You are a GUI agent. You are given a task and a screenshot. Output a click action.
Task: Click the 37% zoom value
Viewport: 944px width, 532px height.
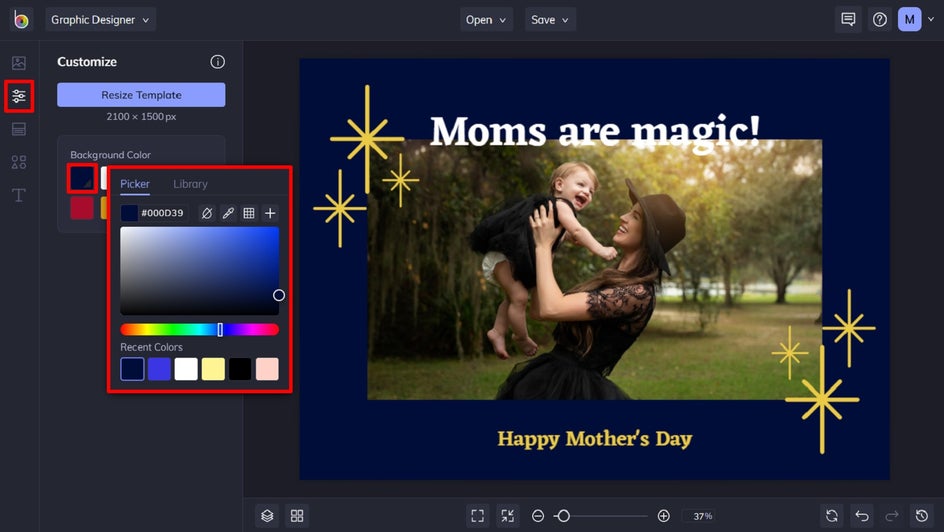tap(703, 516)
